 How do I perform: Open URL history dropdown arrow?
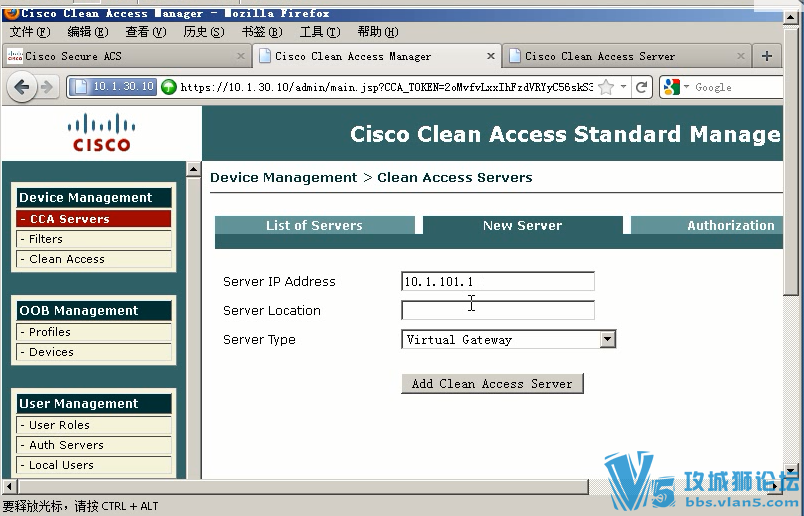(x=623, y=87)
